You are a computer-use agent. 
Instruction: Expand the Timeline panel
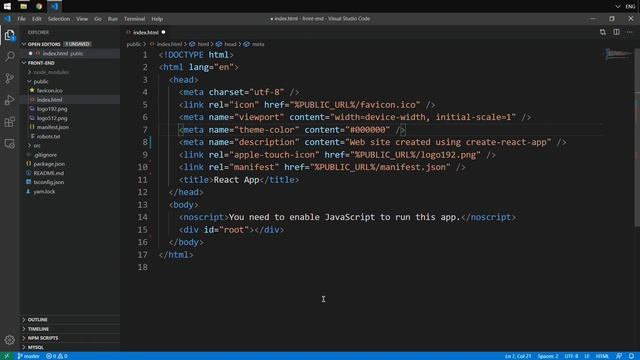(38, 329)
